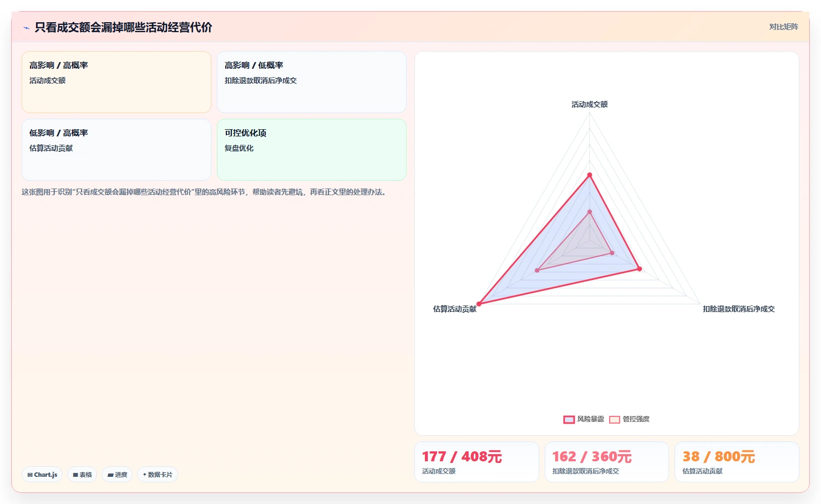Click the 对比矩阵 label in the header
The height and width of the screenshot is (504, 821).
(x=783, y=27)
